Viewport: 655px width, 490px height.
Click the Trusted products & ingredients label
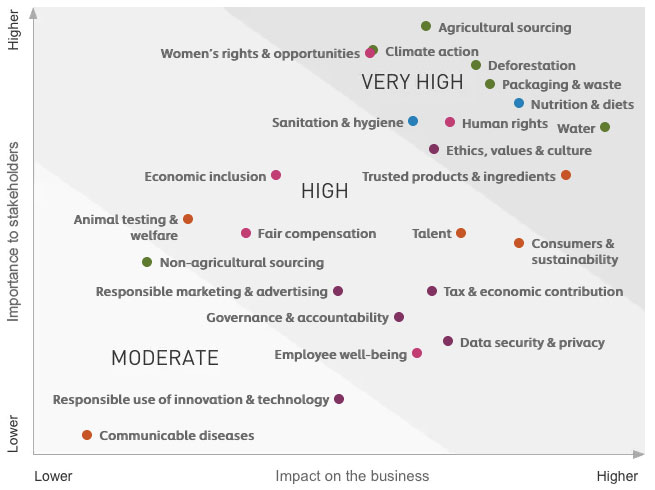click(x=459, y=177)
